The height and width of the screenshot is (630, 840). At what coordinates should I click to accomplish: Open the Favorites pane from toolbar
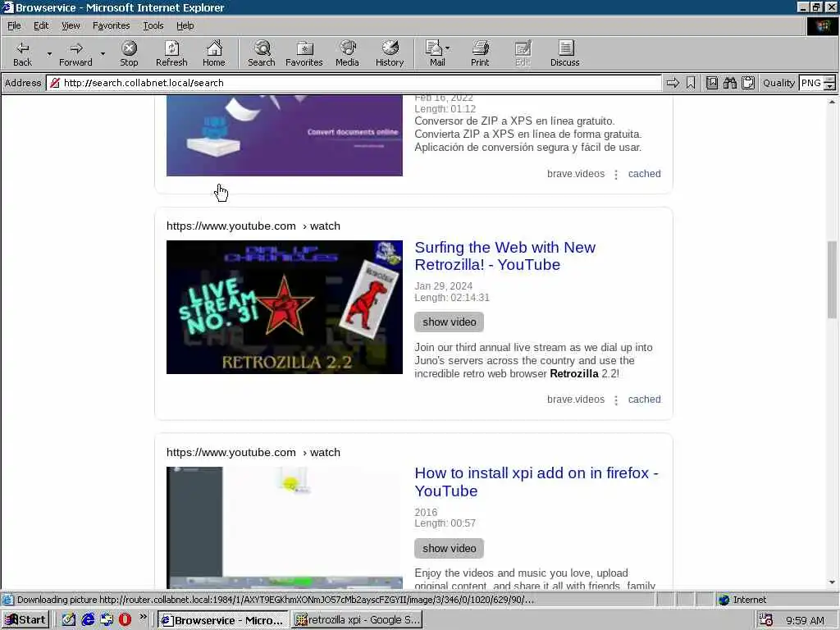[304, 53]
